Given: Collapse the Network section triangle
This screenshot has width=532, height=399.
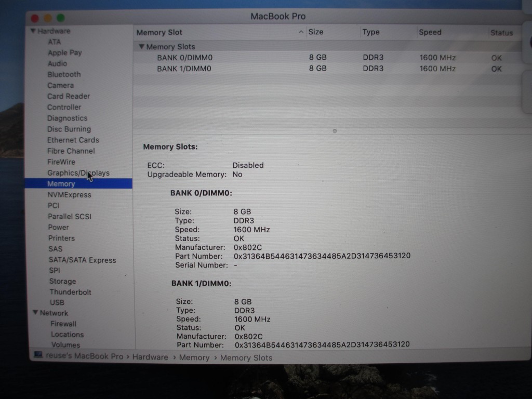Looking at the screenshot, I should click(x=35, y=312).
